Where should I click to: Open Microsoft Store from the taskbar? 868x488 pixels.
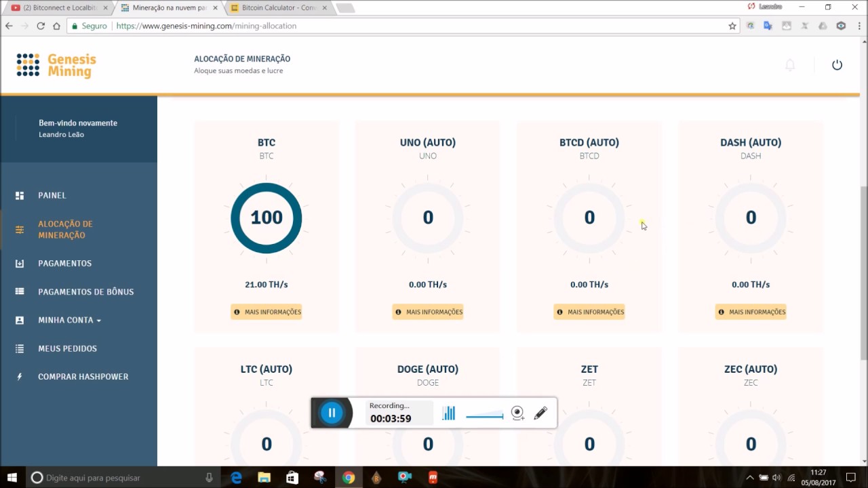pos(292,478)
